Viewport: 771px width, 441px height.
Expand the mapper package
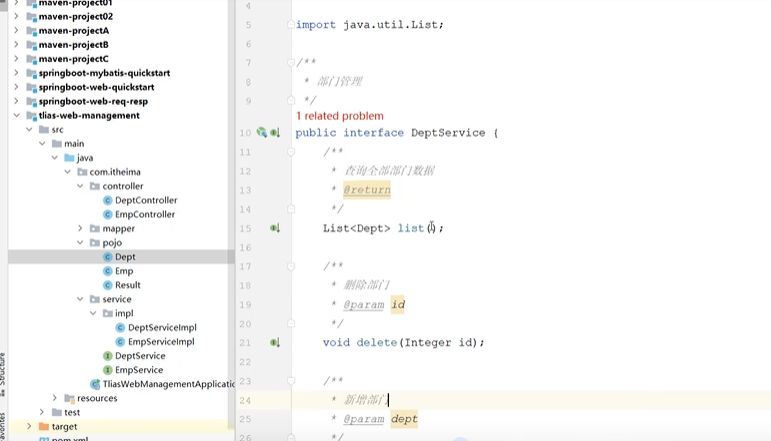(80, 229)
